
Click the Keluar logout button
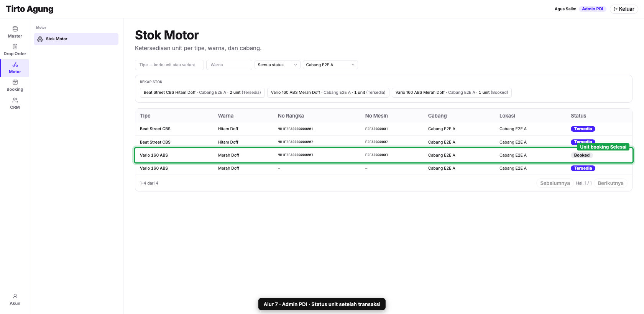coord(624,9)
